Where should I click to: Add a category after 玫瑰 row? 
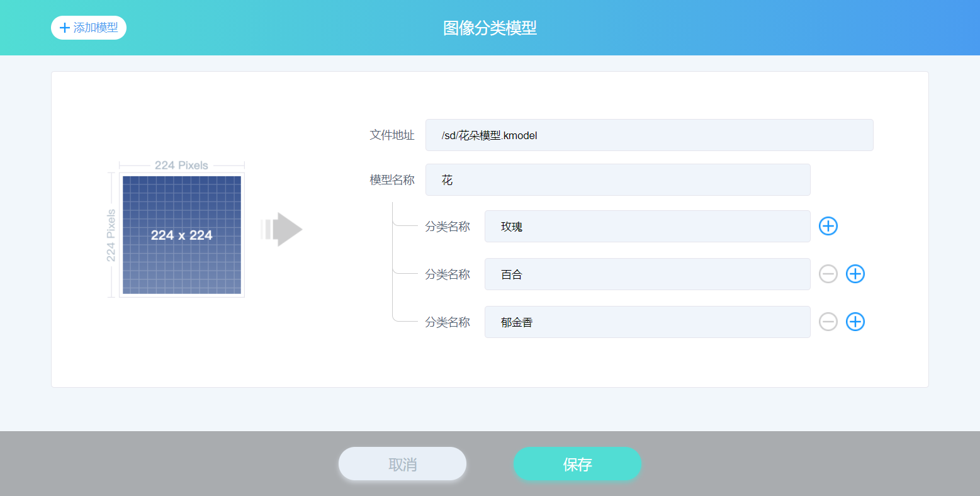(x=828, y=226)
